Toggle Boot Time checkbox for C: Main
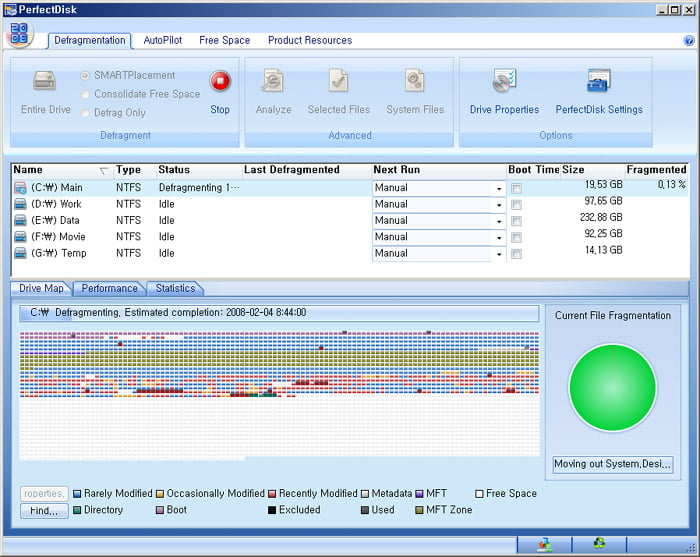The image size is (700, 557). click(x=516, y=188)
